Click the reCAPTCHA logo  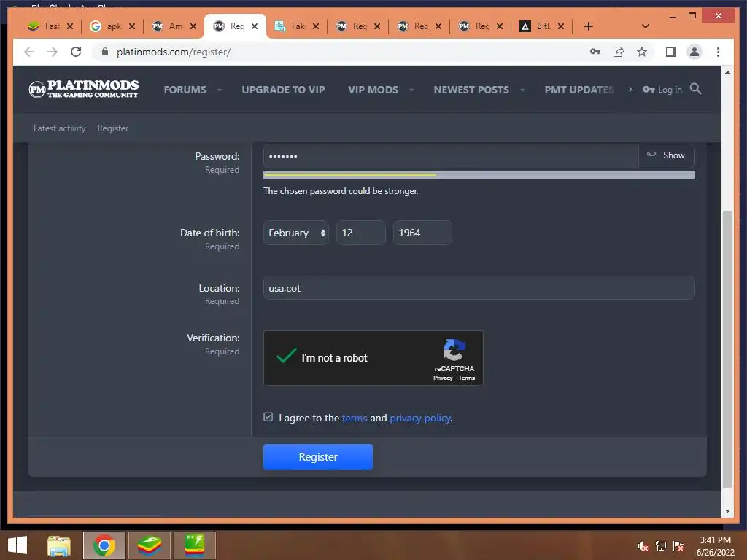(454, 351)
